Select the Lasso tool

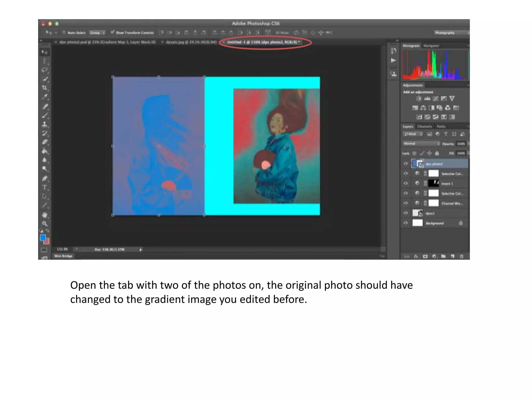(45, 70)
